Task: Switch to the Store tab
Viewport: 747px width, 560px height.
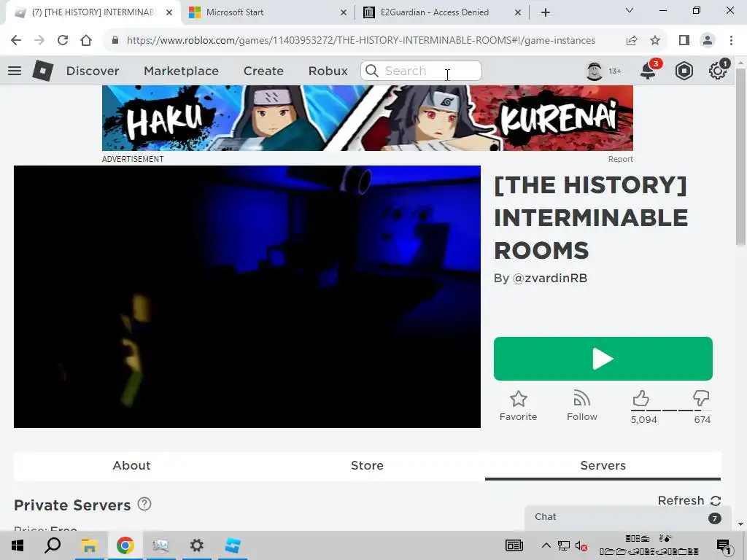Action: (x=368, y=465)
